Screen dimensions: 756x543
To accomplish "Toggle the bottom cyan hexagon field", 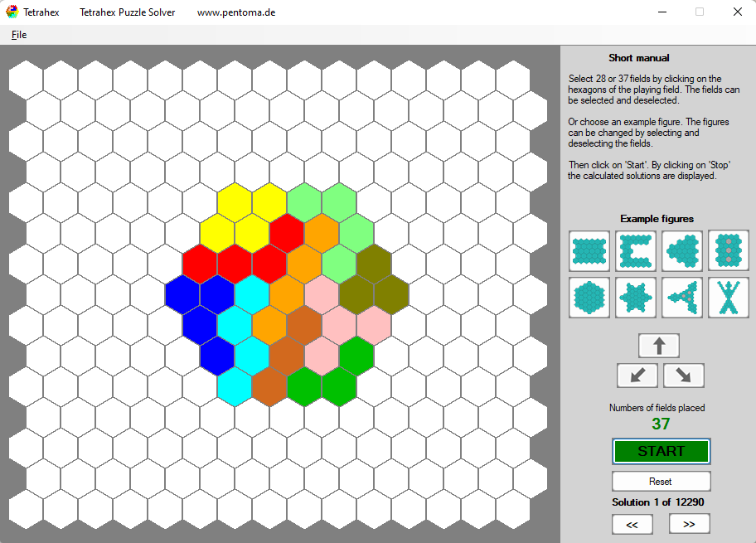I will coord(235,387).
